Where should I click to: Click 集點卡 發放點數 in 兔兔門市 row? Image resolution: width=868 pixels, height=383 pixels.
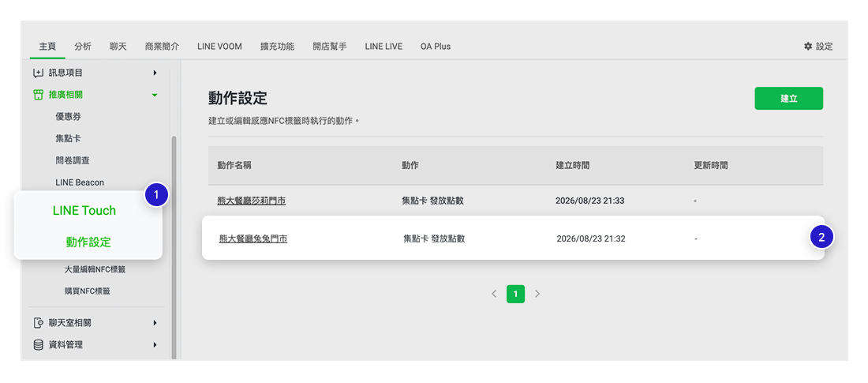pos(434,239)
